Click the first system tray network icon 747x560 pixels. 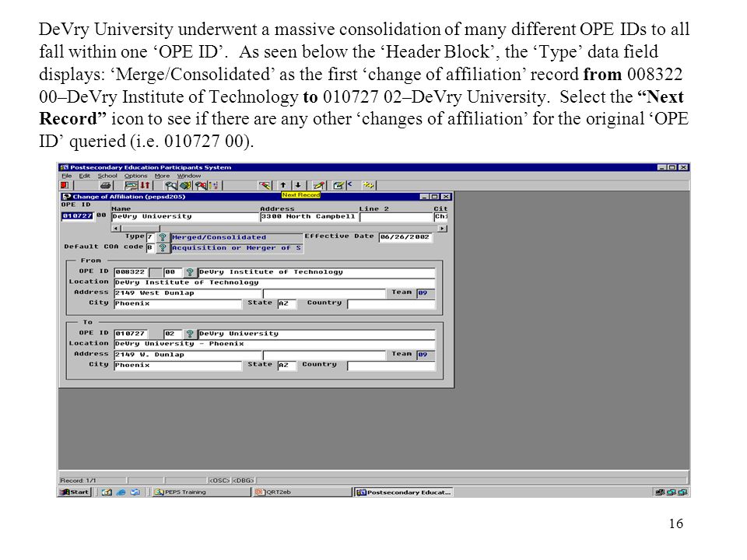click(x=660, y=492)
